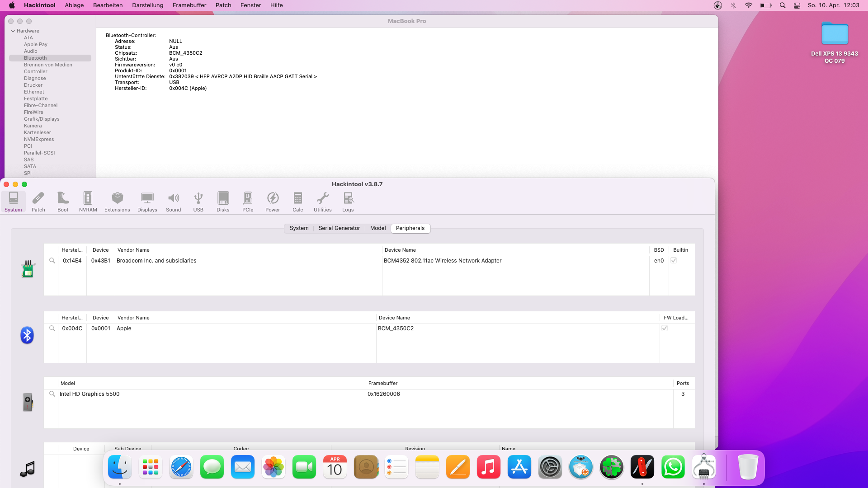
Task: Click magnifier icon next to Broadcom row
Action: 52,261
